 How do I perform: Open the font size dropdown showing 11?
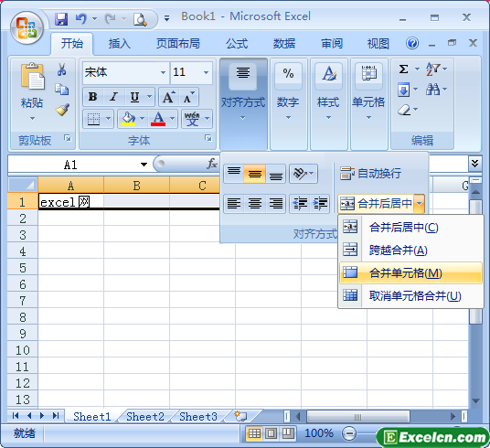pyautogui.click(x=206, y=72)
